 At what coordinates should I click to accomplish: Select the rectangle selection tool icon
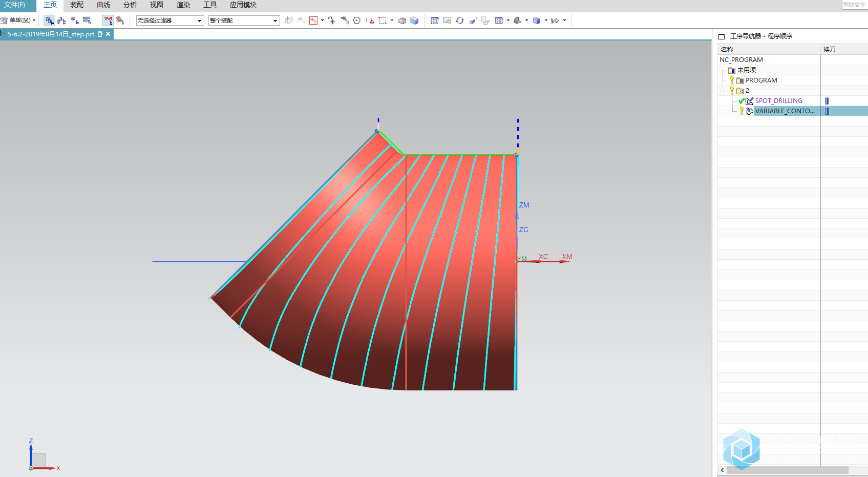point(383,20)
